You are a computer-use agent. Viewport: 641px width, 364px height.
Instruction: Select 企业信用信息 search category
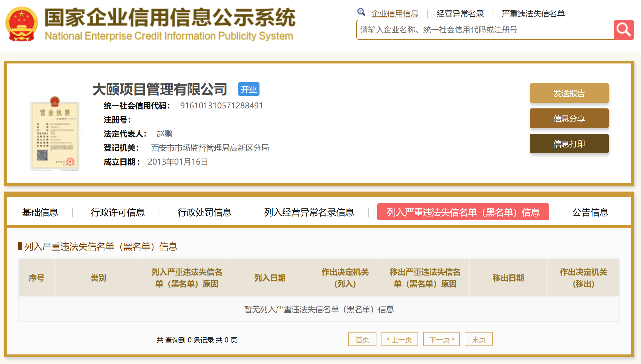(x=395, y=13)
